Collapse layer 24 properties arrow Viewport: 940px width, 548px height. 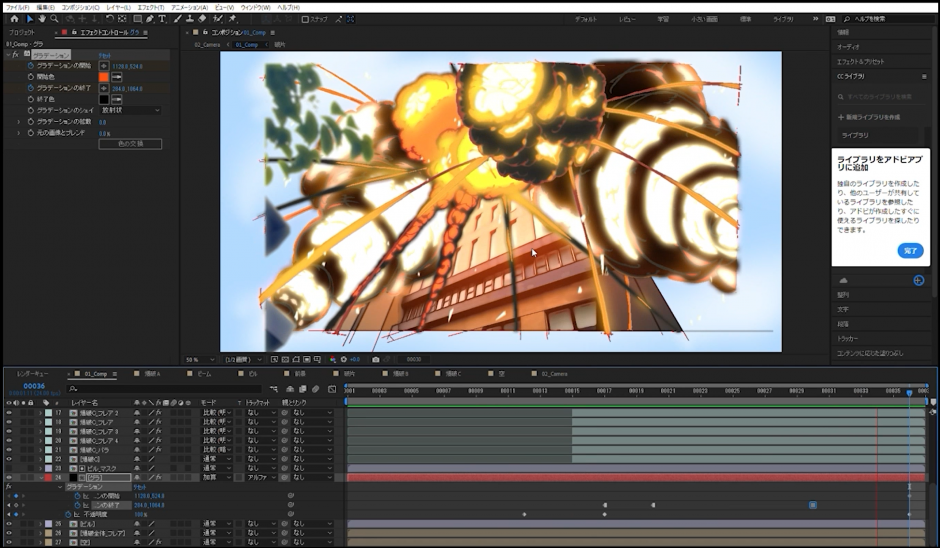click(41, 478)
